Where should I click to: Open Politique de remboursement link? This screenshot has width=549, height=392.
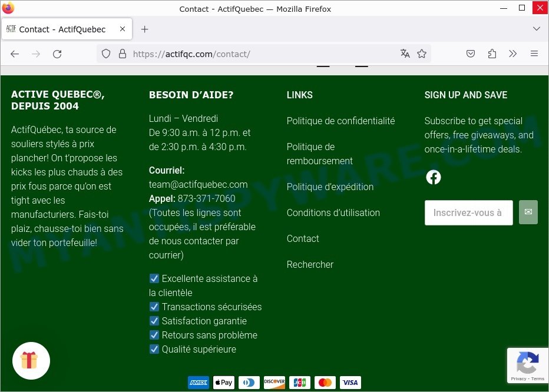click(320, 154)
